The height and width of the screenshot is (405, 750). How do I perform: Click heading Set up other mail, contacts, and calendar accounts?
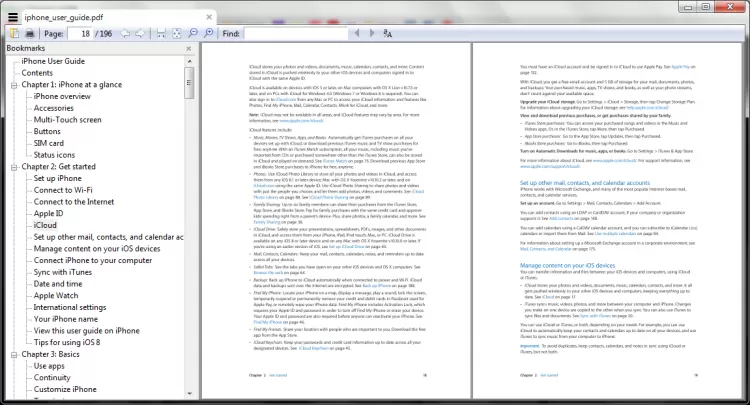pos(585,183)
